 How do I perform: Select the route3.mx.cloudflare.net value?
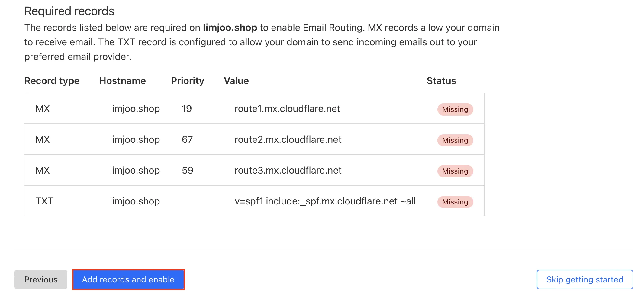click(288, 170)
